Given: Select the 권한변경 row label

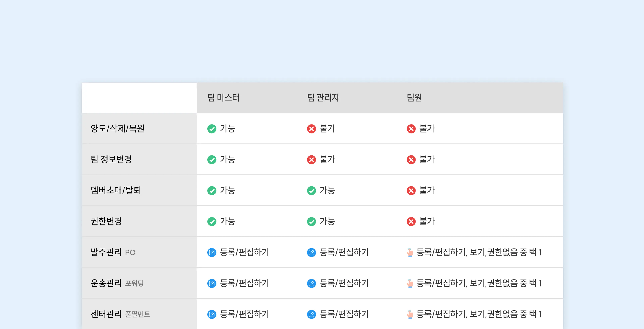Looking at the screenshot, I should click(106, 221).
